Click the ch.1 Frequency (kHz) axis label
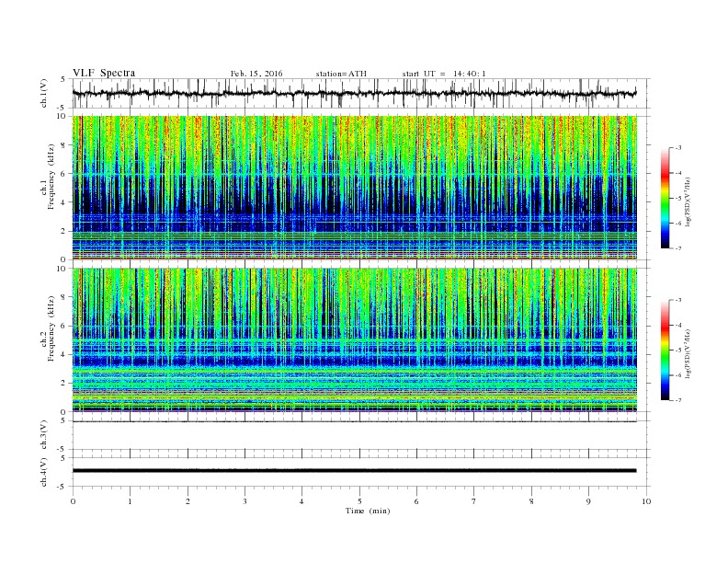The height and width of the screenshot is (563, 728). 48,177
